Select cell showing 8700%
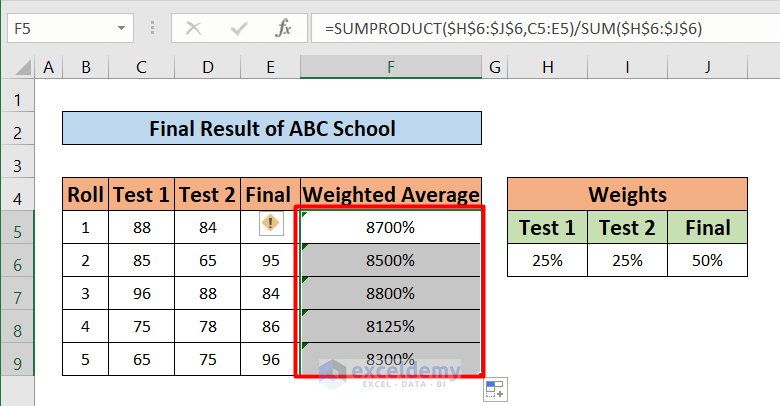This screenshot has height=406, width=780. pos(390,227)
